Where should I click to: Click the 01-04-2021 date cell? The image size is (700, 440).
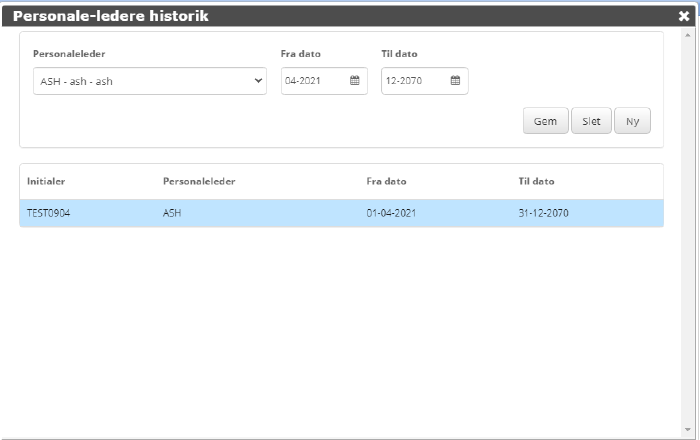tap(391, 213)
